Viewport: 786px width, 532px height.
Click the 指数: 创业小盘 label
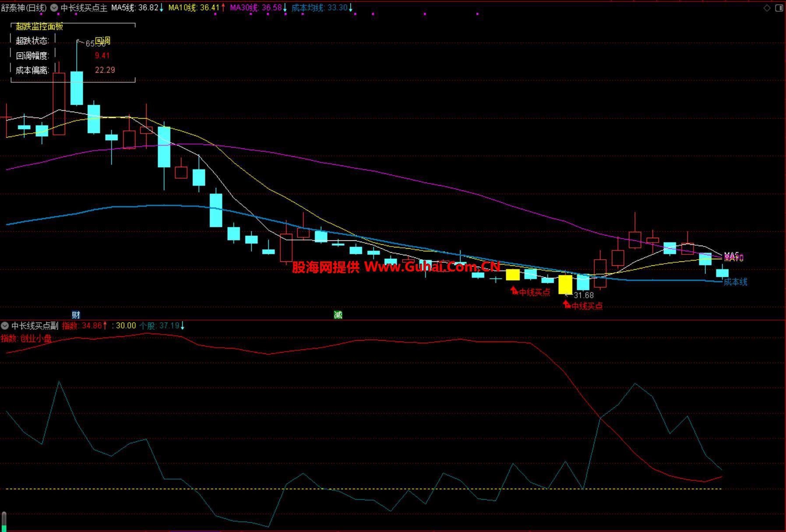(26, 338)
